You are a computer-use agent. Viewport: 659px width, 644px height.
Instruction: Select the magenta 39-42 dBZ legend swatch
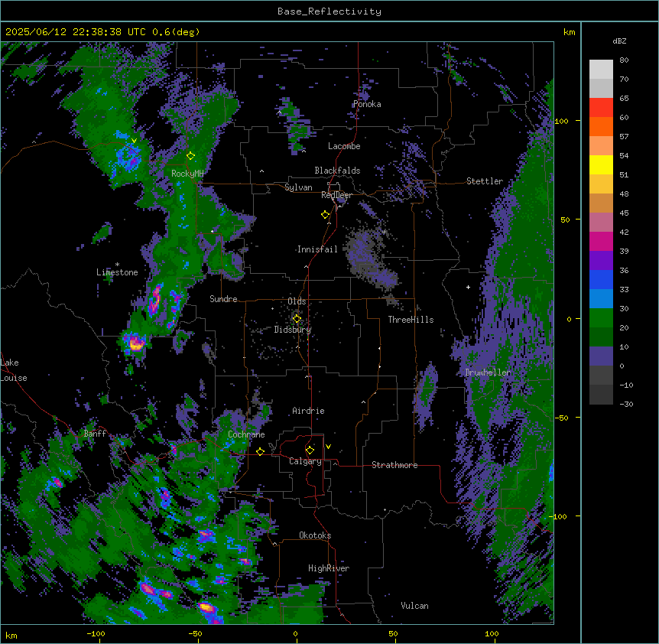601,241
